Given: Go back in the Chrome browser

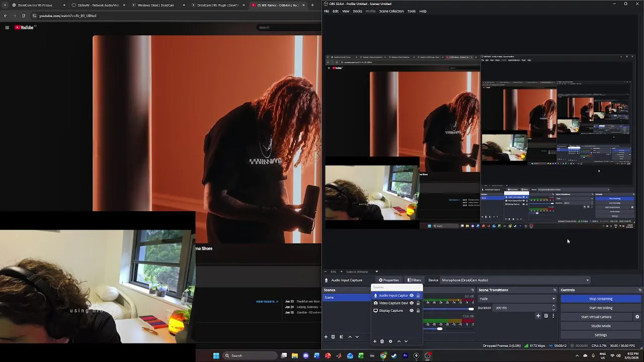Looking at the screenshot, I should pos(5,16).
